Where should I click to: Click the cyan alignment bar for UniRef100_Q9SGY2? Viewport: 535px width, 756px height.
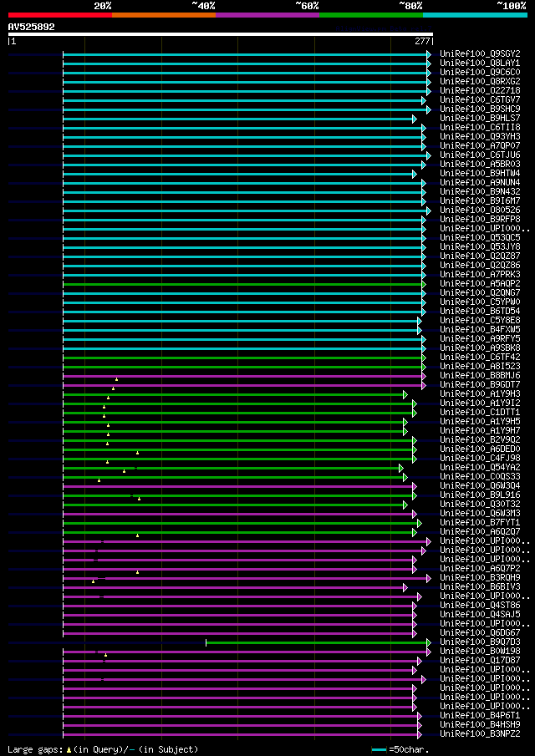coord(245,55)
